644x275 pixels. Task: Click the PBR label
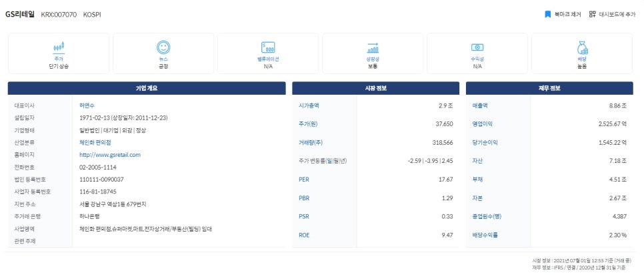click(x=304, y=198)
